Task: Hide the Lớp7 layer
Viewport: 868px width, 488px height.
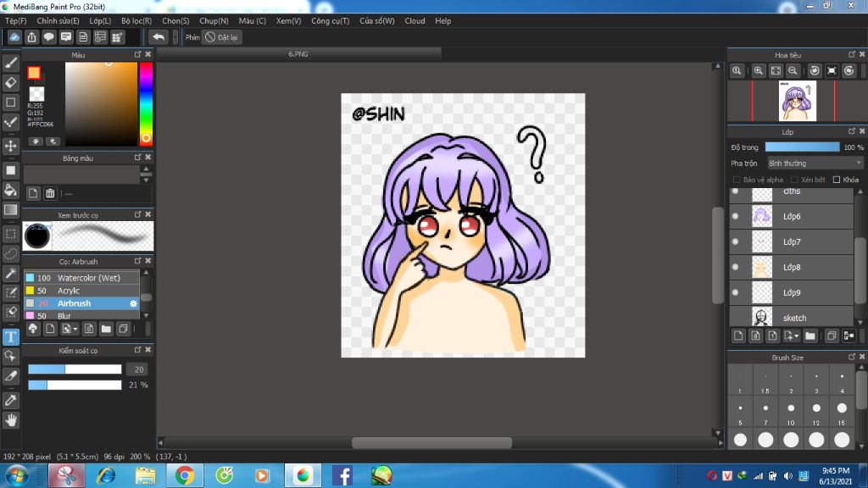Action: 735,241
